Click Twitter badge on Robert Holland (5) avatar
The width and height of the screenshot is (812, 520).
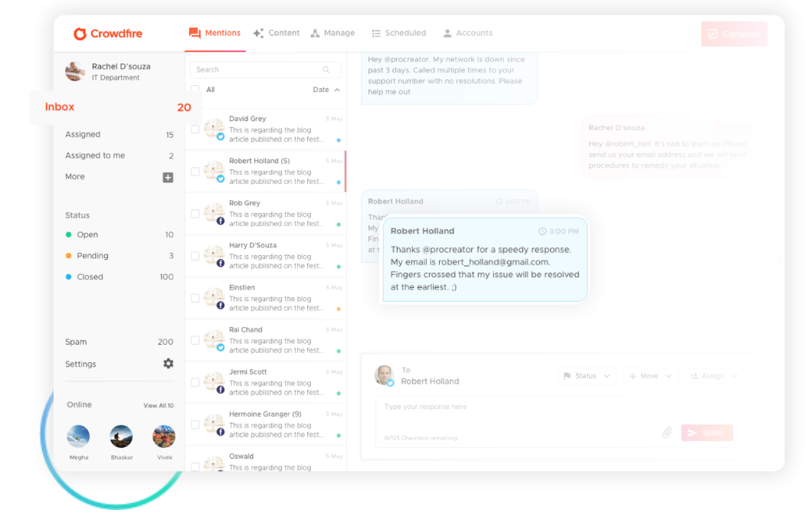[221, 179]
